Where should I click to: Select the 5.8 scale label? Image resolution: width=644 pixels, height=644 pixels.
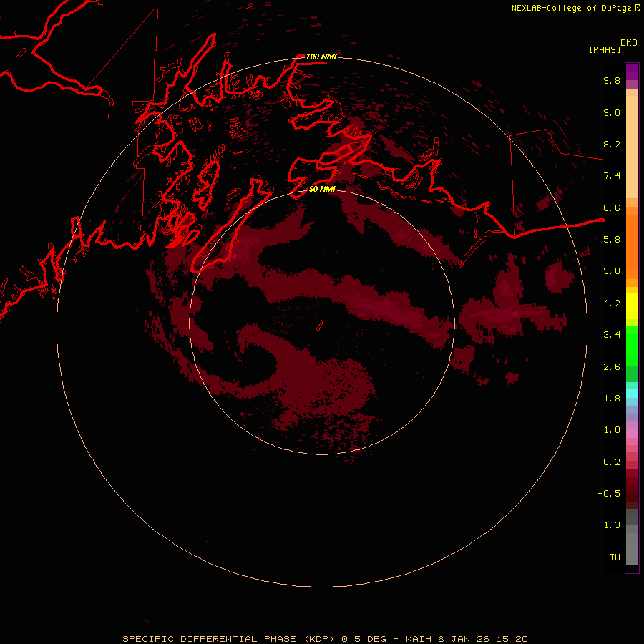(612, 239)
